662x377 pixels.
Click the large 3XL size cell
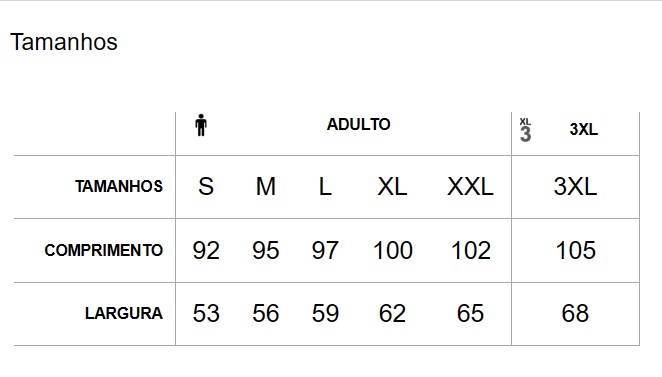click(575, 186)
